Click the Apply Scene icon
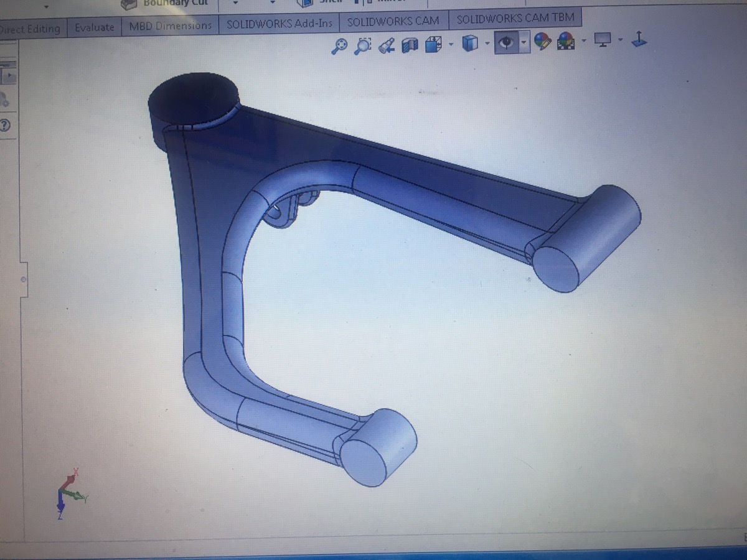This screenshot has height=560, width=747. coord(565,42)
